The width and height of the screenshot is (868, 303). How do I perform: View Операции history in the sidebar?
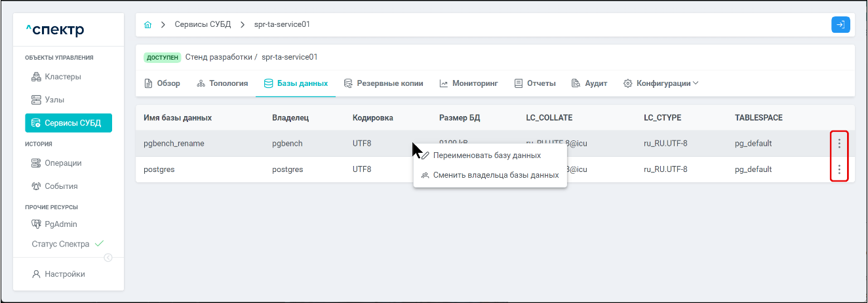[x=56, y=163]
